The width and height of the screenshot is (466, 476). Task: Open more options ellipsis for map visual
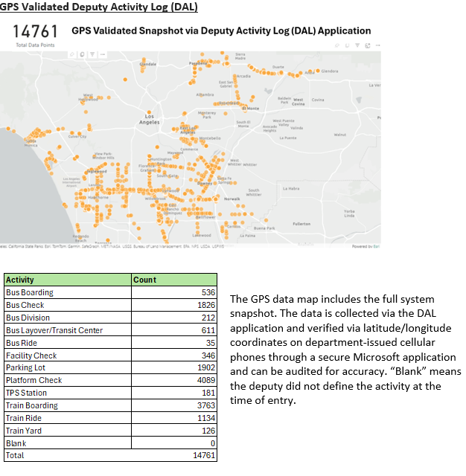pyautogui.click(x=377, y=45)
